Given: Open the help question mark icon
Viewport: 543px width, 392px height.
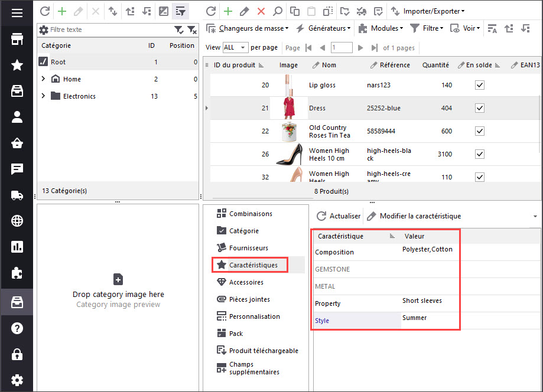Looking at the screenshot, I should click(x=17, y=328).
